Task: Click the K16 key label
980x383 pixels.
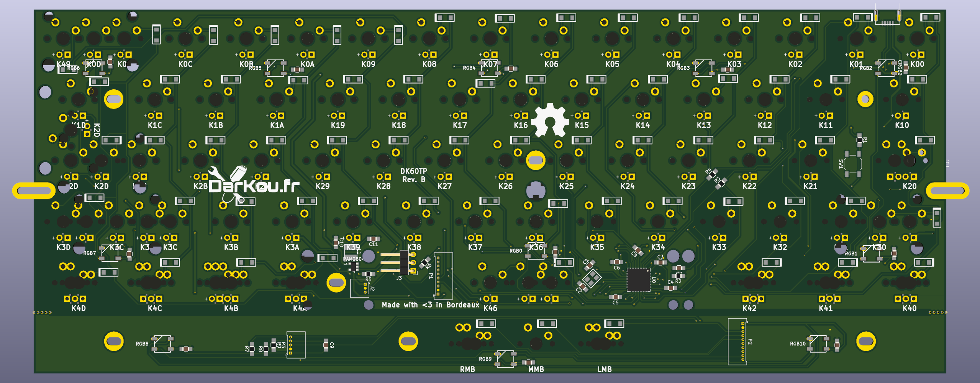Action: coord(521,125)
